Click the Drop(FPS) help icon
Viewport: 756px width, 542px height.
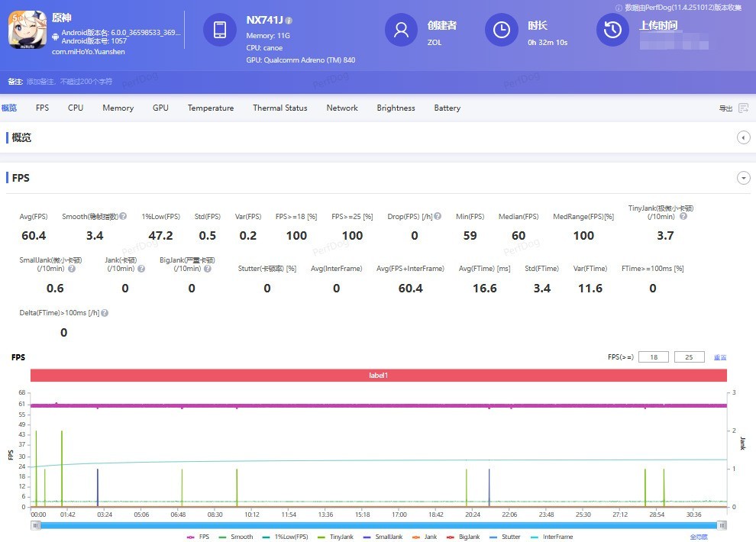438,217
